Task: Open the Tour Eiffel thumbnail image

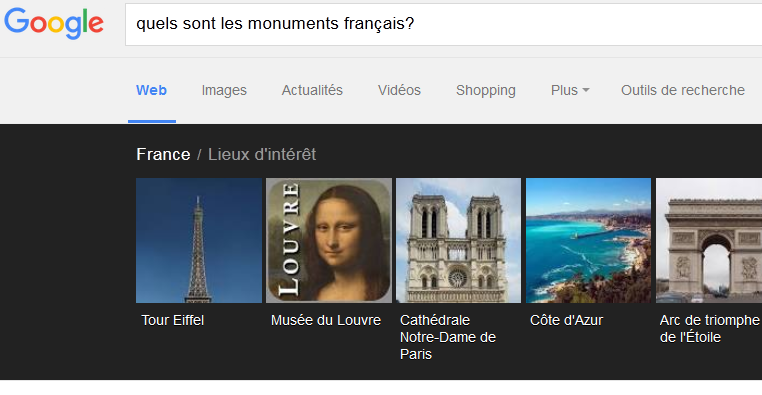Action: click(199, 240)
